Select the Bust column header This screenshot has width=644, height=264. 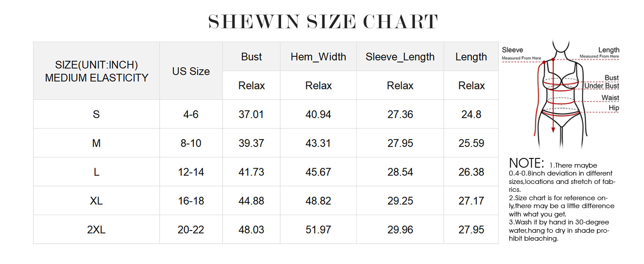[251, 57]
